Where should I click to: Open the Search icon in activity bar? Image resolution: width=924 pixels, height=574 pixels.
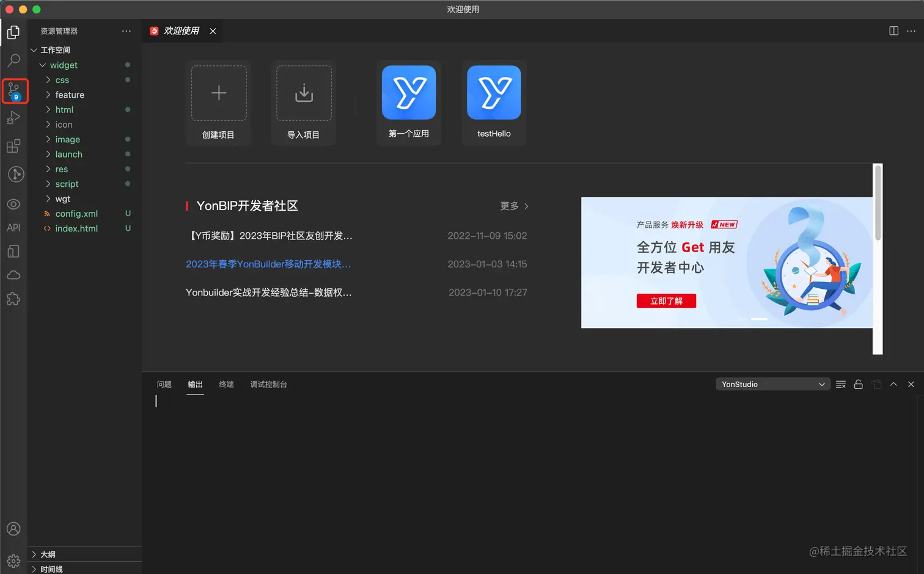(13, 60)
